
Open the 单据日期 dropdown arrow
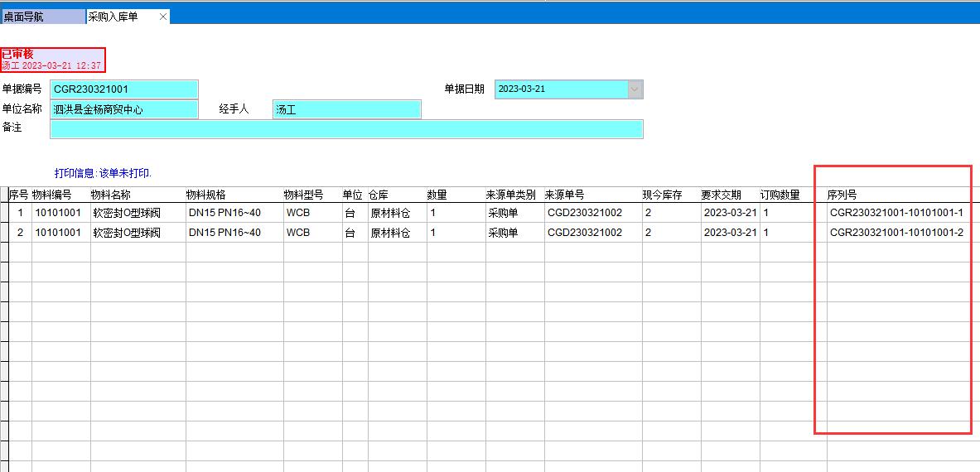[x=635, y=89]
